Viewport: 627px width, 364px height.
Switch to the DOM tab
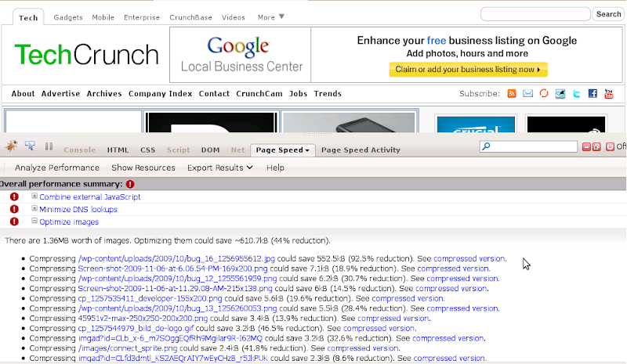pyautogui.click(x=210, y=150)
